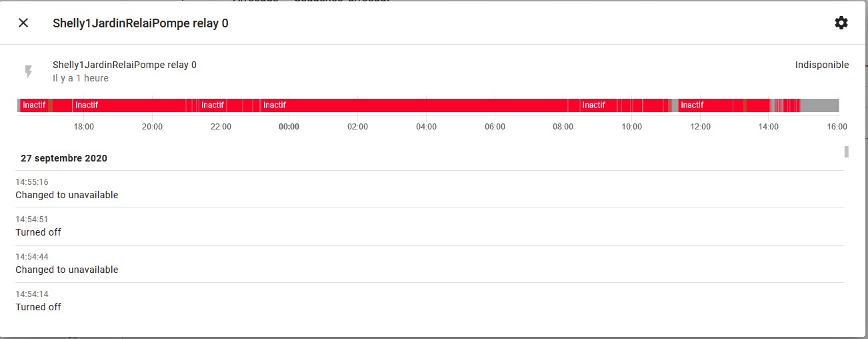This screenshot has height=339, width=868.
Task: Select the 14:54:14 'Turned off' entry
Action: 429,301
